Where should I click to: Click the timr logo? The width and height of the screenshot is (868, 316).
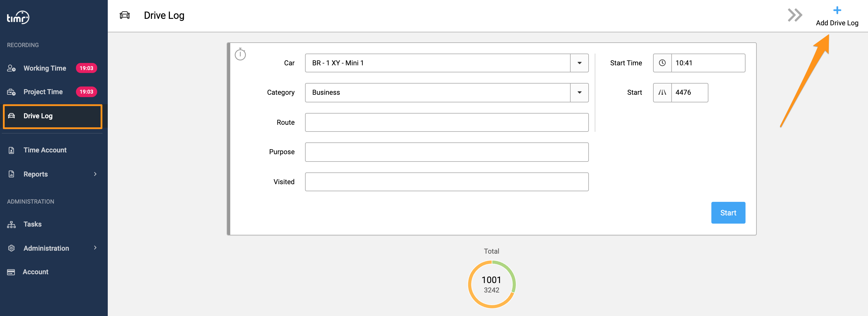(x=18, y=17)
